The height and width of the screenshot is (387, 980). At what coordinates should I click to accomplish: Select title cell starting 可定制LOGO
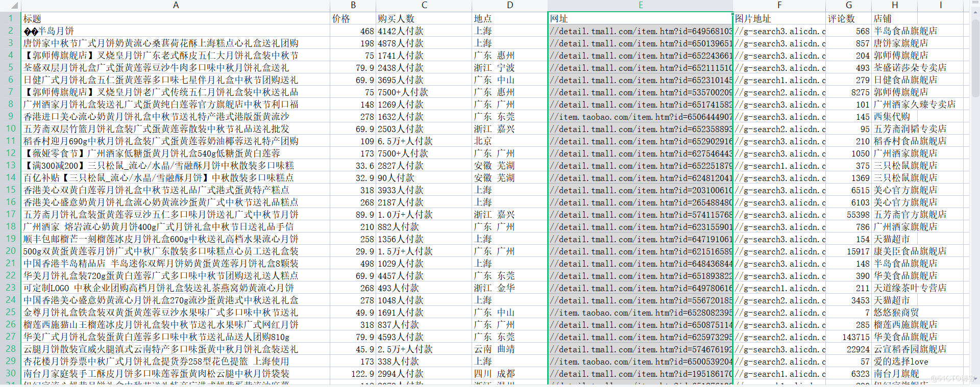pos(176,288)
